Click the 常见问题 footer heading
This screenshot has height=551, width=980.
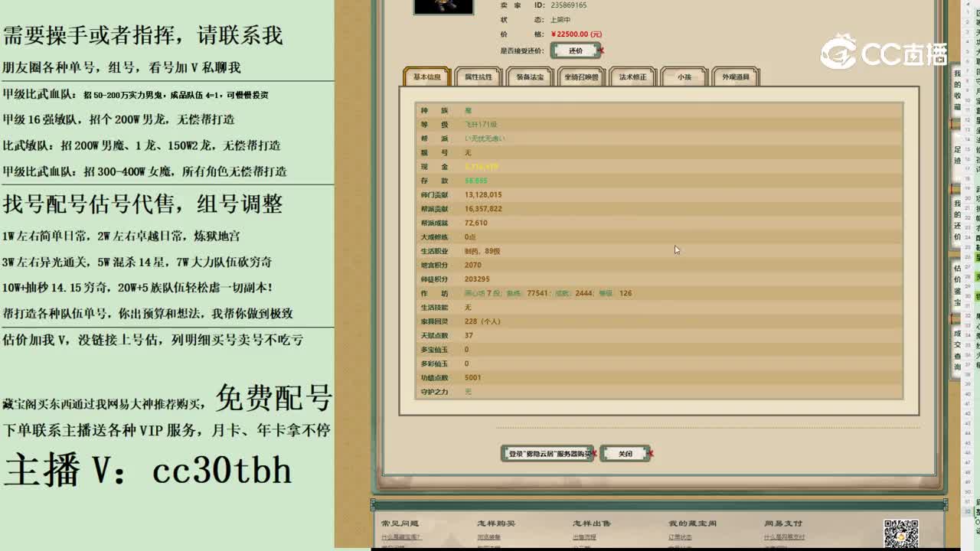(400, 523)
